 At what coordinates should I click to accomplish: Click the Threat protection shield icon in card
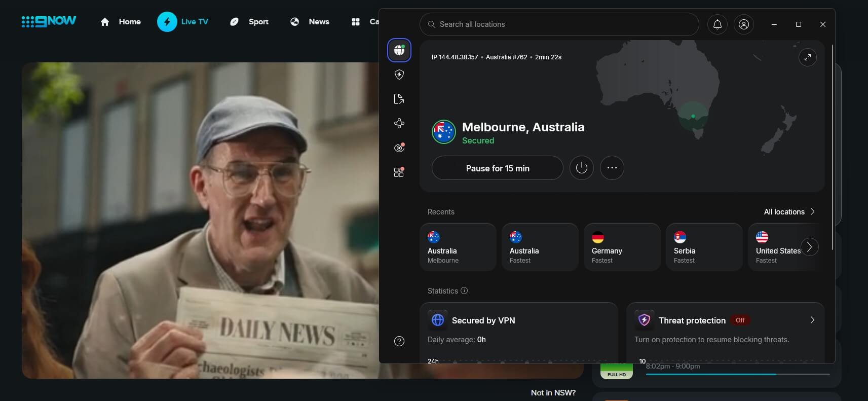tap(644, 320)
